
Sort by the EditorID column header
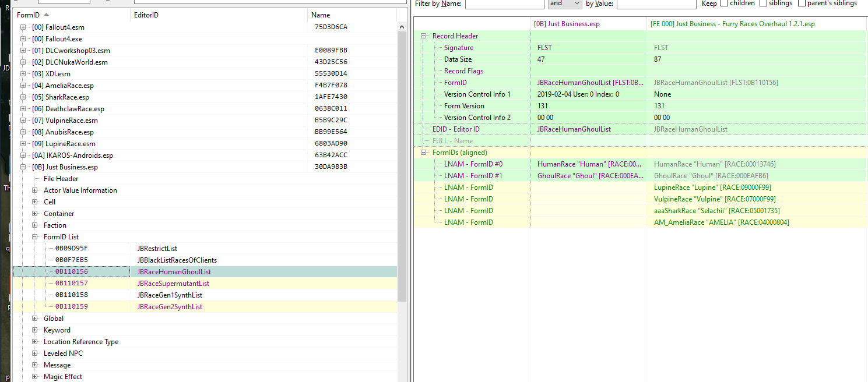click(x=219, y=15)
